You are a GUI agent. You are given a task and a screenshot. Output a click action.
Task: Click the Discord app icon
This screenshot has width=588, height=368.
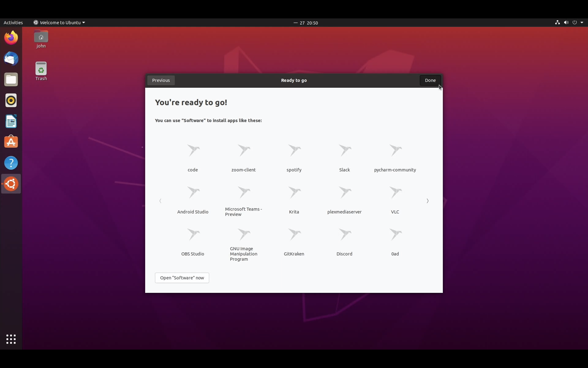345,234
